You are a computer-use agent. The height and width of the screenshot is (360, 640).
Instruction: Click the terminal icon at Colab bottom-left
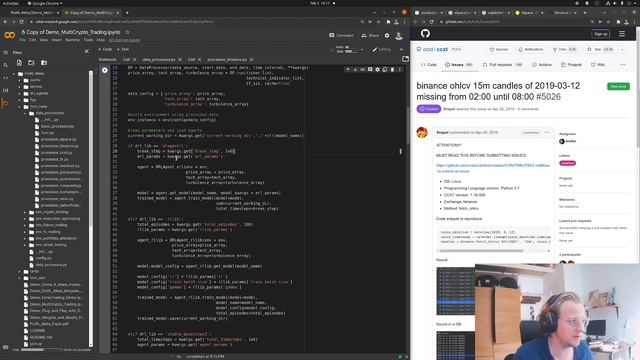pyautogui.click(x=5, y=347)
